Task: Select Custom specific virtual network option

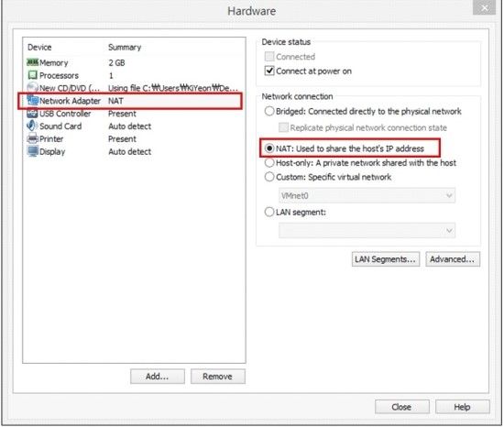Action: (x=269, y=177)
